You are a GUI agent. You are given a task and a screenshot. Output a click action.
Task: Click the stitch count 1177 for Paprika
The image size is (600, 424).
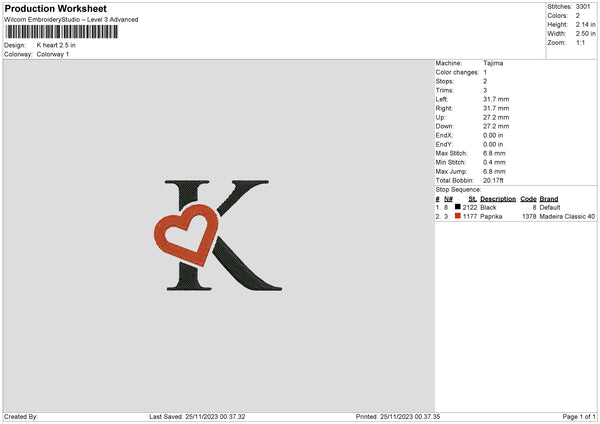[470, 217]
